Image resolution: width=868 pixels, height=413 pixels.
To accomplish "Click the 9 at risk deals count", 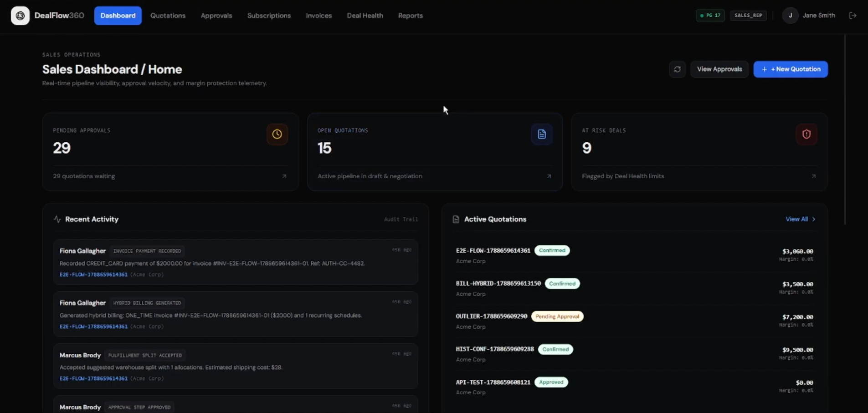I will pyautogui.click(x=586, y=148).
